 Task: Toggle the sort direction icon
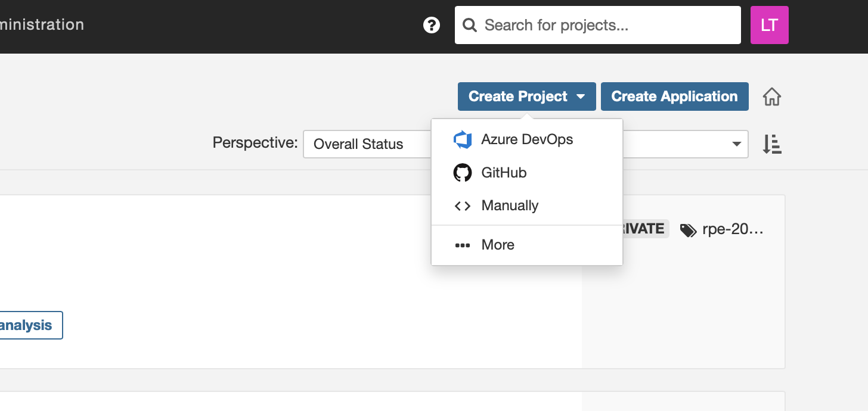(772, 144)
